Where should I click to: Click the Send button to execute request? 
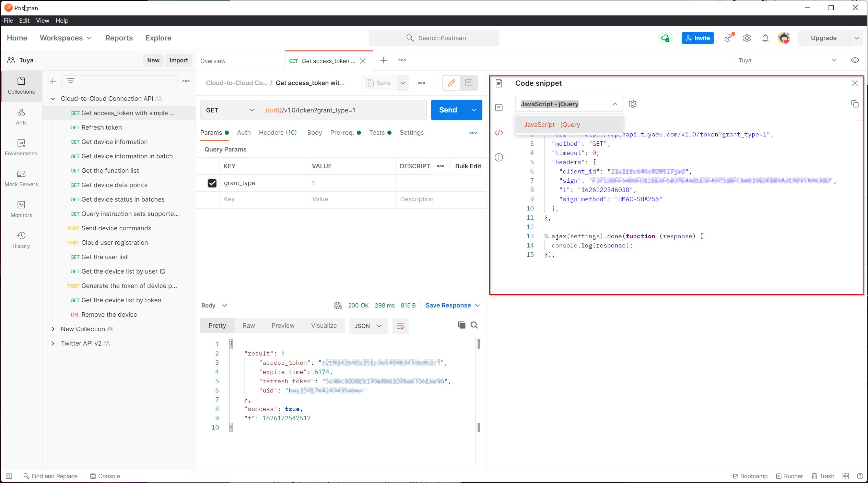coord(448,110)
